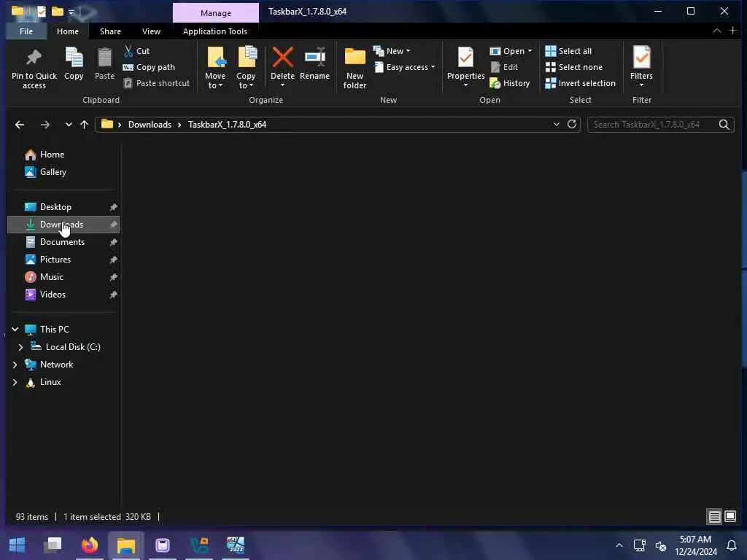
Task: Click Edit in the Open group
Action: [x=504, y=67]
